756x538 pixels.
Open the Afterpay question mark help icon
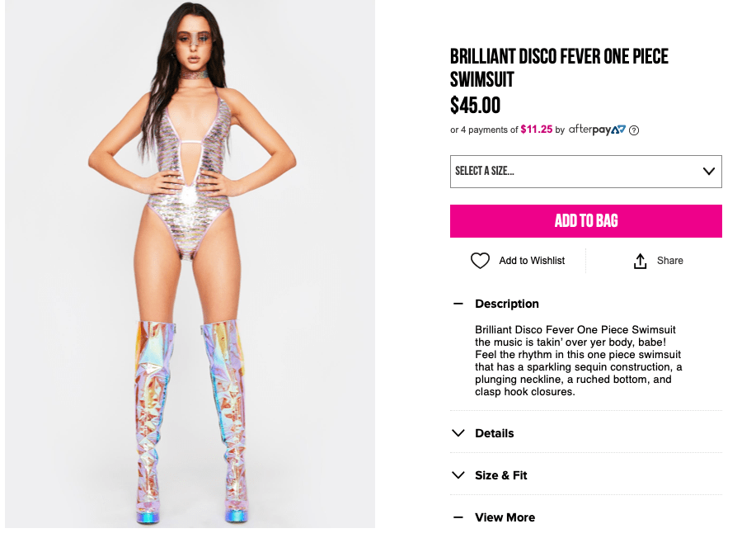click(634, 130)
